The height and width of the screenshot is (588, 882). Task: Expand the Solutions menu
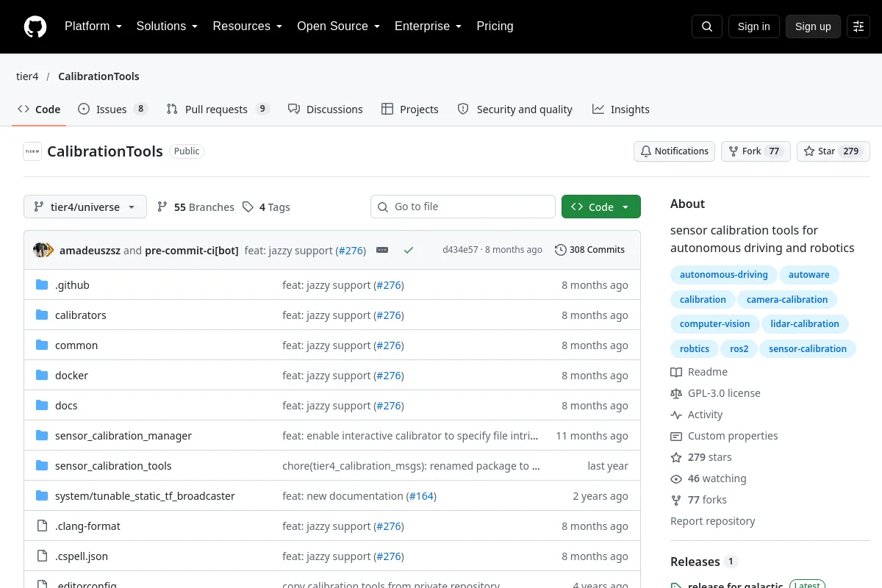click(167, 26)
